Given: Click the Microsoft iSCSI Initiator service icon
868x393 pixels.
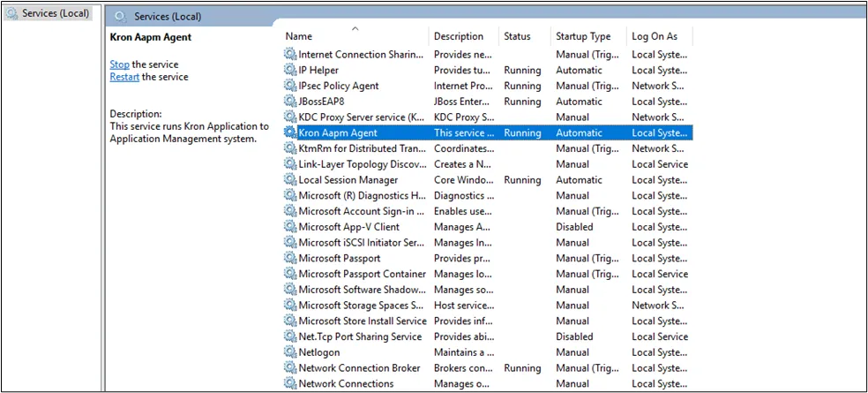Looking at the screenshot, I should pos(290,242).
